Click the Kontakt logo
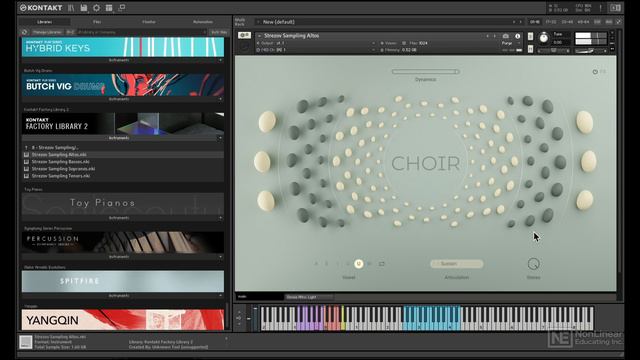This screenshot has width=640, height=360. point(41,8)
